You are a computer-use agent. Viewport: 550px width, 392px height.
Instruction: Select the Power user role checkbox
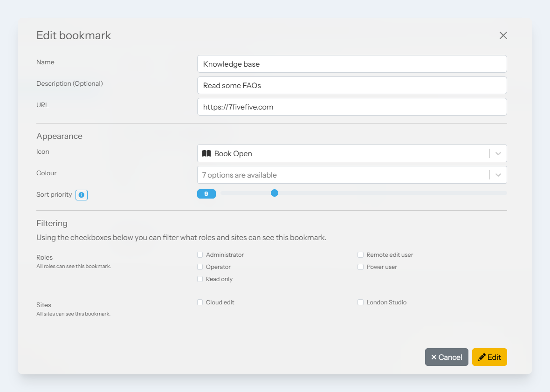(360, 267)
